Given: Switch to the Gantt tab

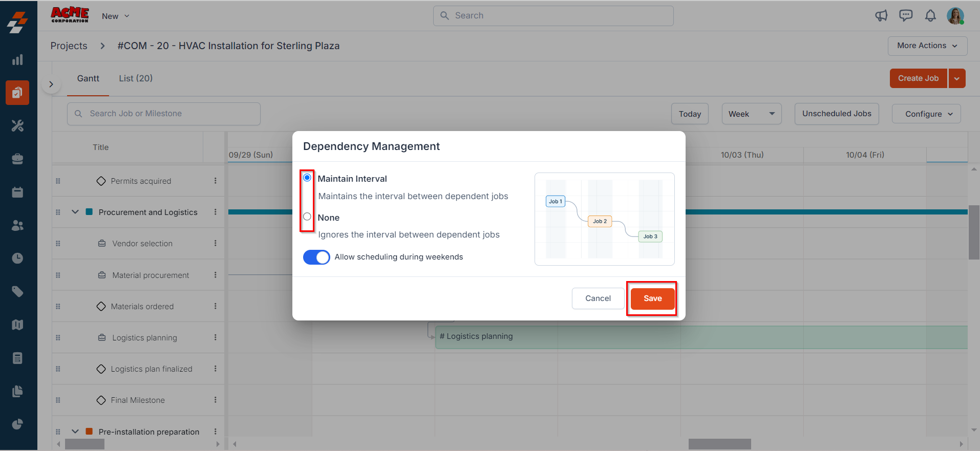Looking at the screenshot, I should (88, 78).
